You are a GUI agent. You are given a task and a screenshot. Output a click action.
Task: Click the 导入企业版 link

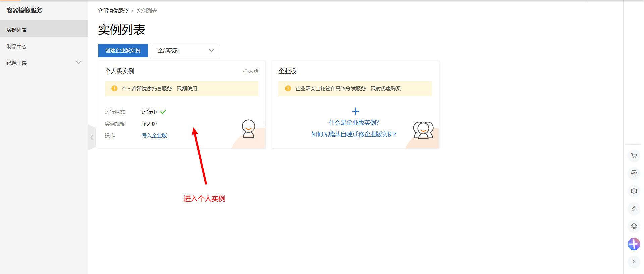[x=154, y=135]
